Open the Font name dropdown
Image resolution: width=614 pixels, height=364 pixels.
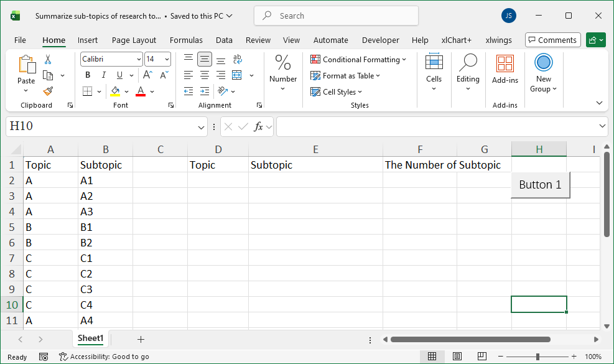pyautogui.click(x=138, y=59)
